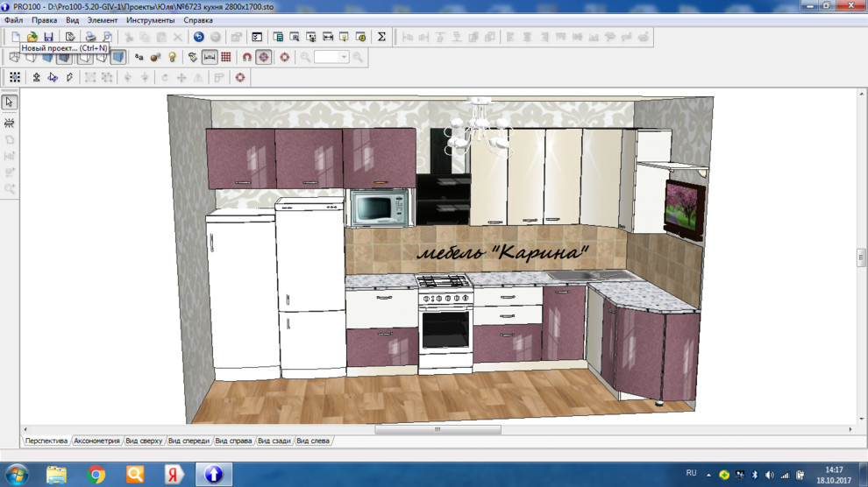Click the Windows Start button
This screenshot has width=868, height=487.
(x=17, y=474)
